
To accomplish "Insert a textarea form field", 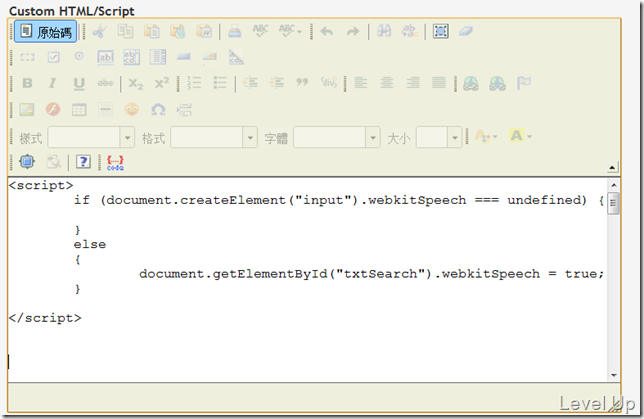I will point(131,57).
